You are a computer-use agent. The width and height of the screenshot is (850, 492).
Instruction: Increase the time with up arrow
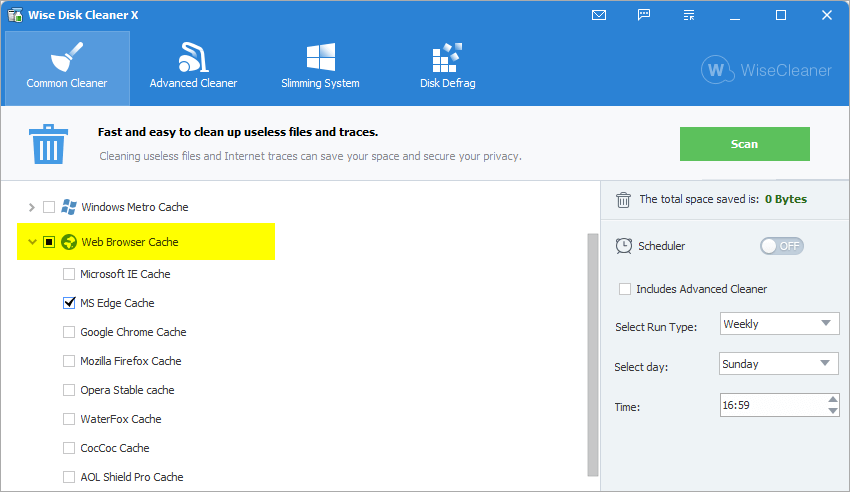(x=833, y=400)
